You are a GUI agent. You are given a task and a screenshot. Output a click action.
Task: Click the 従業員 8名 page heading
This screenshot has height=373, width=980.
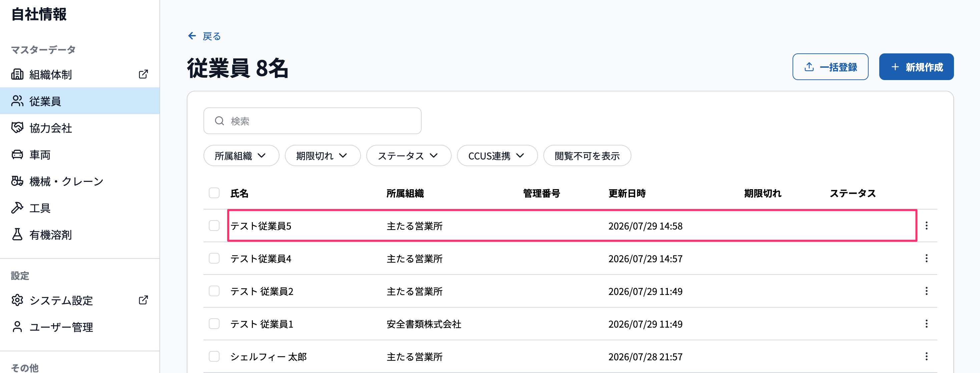point(238,68)
